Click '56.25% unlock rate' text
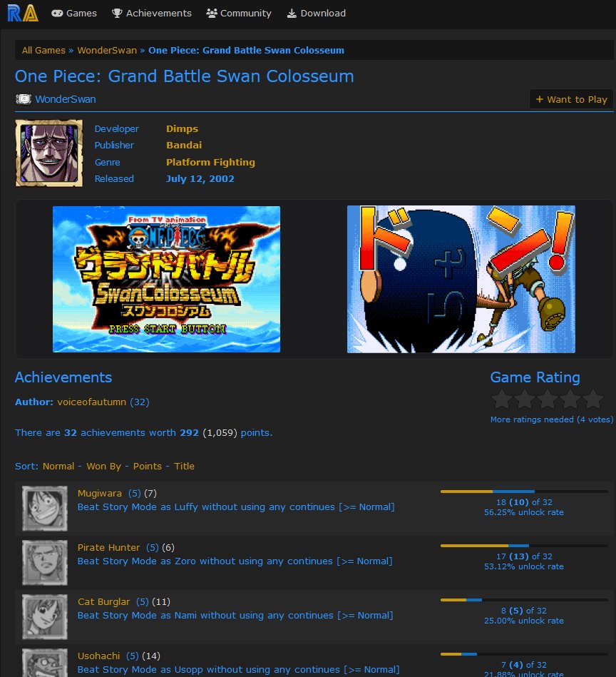This screenshot has width=616, height=677. tap(524, 512)
